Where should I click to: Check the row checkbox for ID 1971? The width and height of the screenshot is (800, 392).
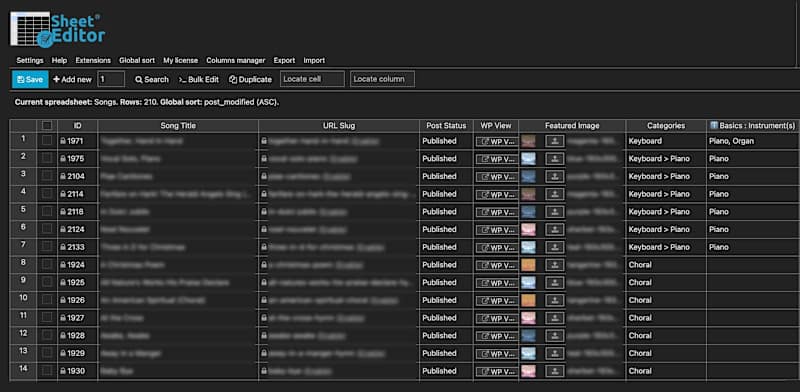coord(47,141)
